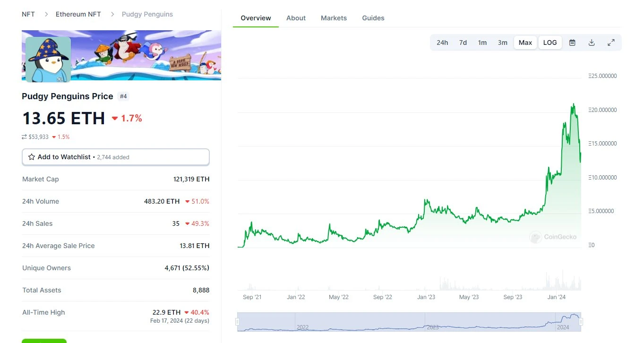The width and height of the screenshot is (644, 343).
Task: Open the About tab
Action: point(296,18)
